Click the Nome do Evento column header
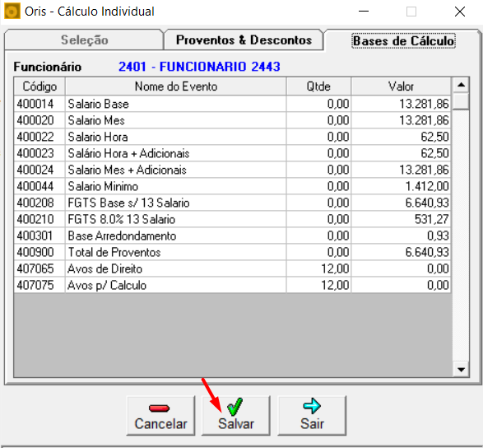 click(x=176, y=86)
